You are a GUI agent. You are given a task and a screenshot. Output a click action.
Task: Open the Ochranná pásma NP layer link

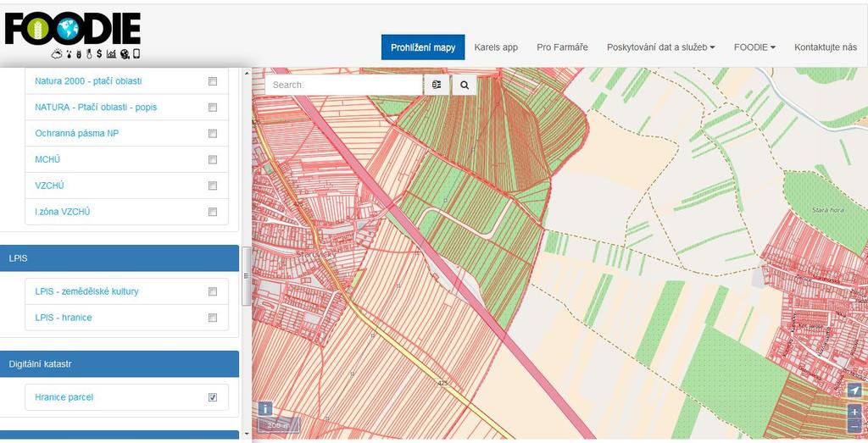(77, 133)
